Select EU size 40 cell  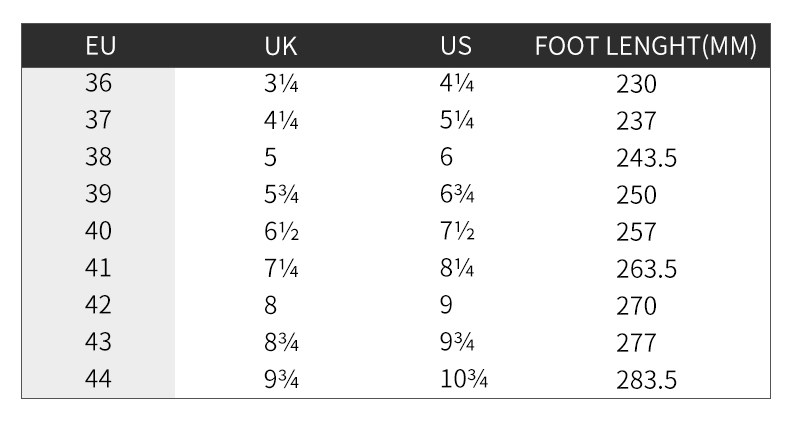pyautogui.click(x=98, y=232)
